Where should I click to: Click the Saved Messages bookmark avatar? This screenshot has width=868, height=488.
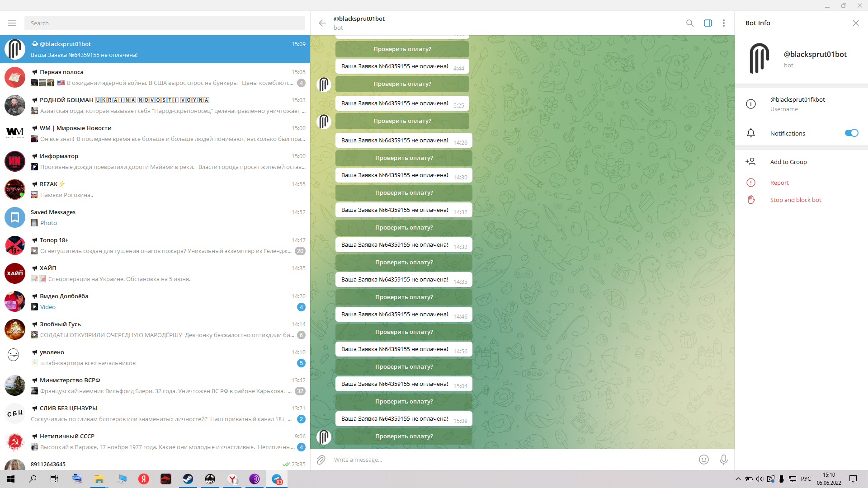(15, 217)
